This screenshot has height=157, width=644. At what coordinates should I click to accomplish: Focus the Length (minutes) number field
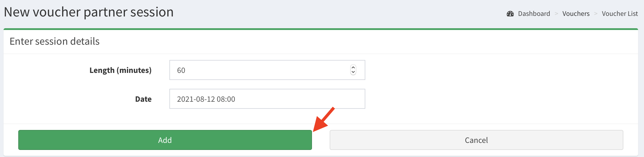[x=259, y=70]
